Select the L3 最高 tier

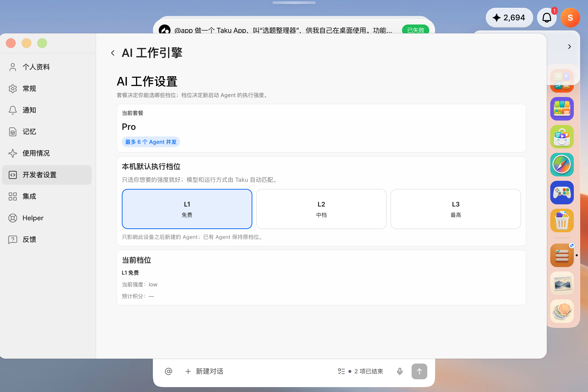[456, 209]
